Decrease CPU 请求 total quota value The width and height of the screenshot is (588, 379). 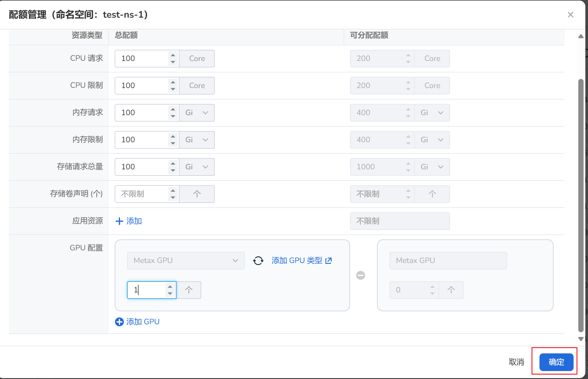point(173,62)
